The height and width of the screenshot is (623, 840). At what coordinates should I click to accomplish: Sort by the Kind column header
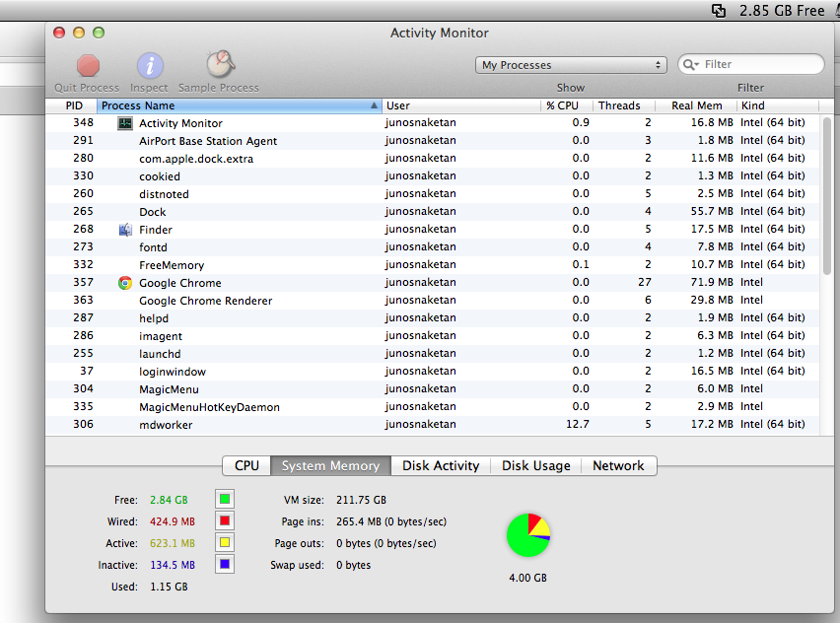(x=779, y=105)
